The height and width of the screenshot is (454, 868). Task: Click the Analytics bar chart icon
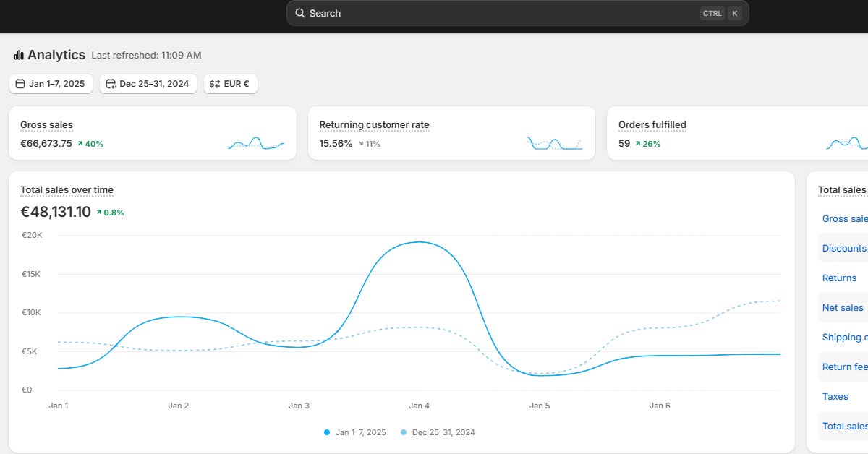[x=18, y=55]
